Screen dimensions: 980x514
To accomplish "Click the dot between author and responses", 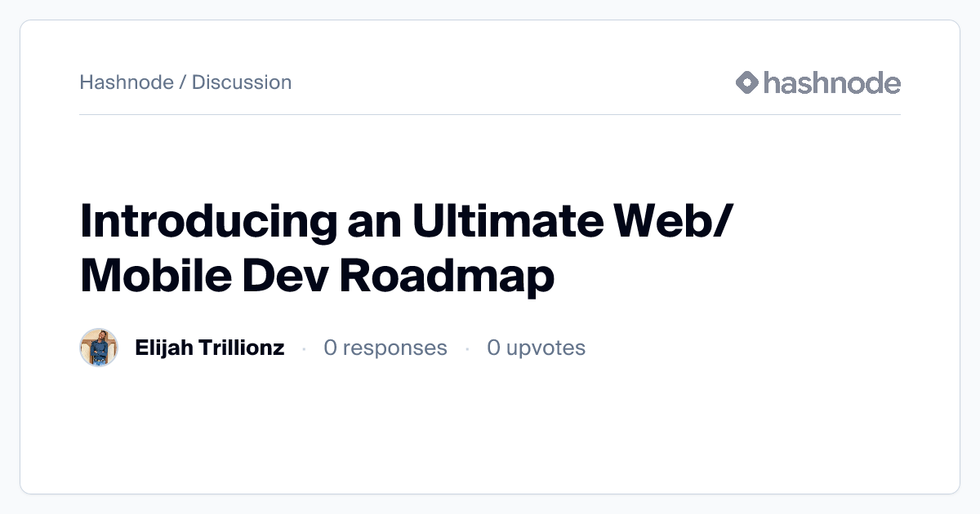I will tap(304, 348).
